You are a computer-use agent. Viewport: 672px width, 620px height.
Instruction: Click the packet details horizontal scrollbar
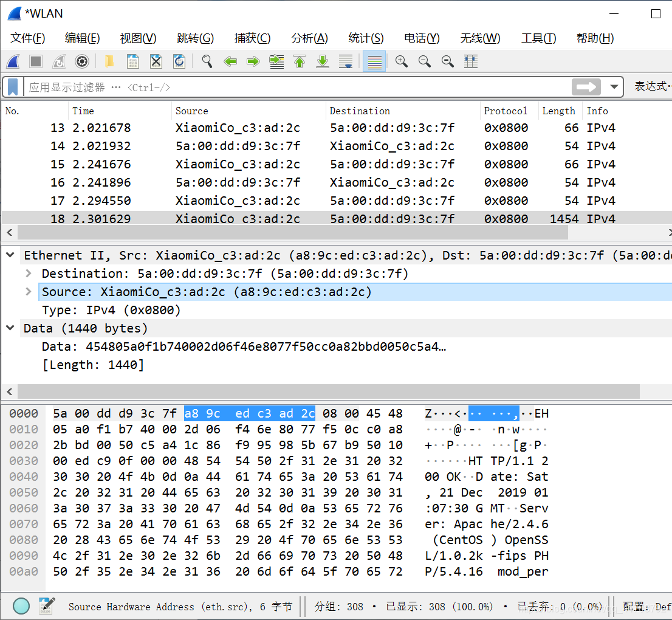329,391
